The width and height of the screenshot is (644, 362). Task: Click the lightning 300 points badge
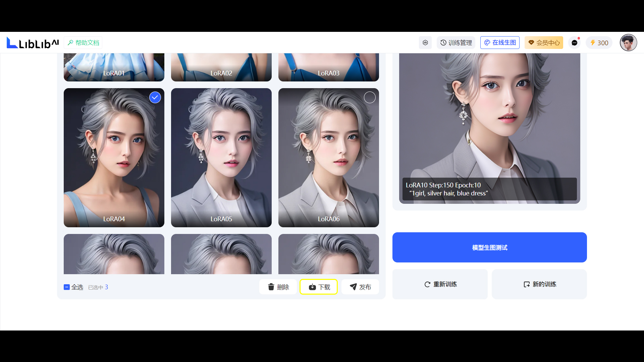[x=599, y=43]
